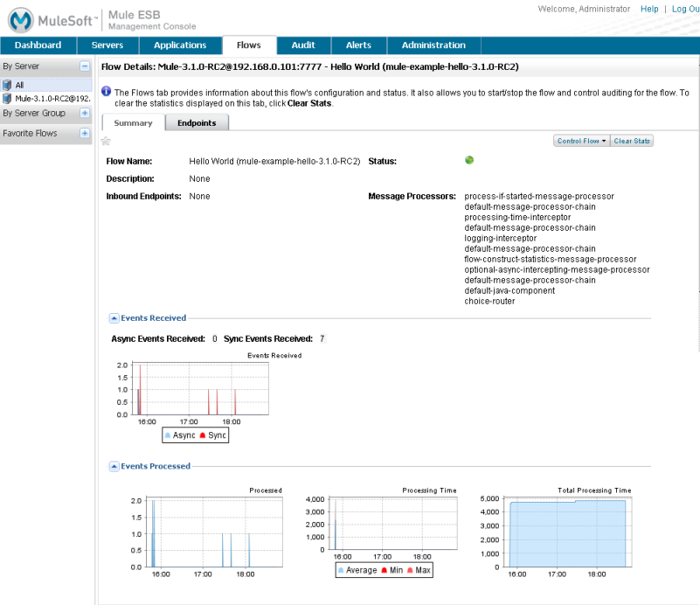The image size is (700, 605).
Task: Click the blue info icon beside description
Action: pos(107,92)
